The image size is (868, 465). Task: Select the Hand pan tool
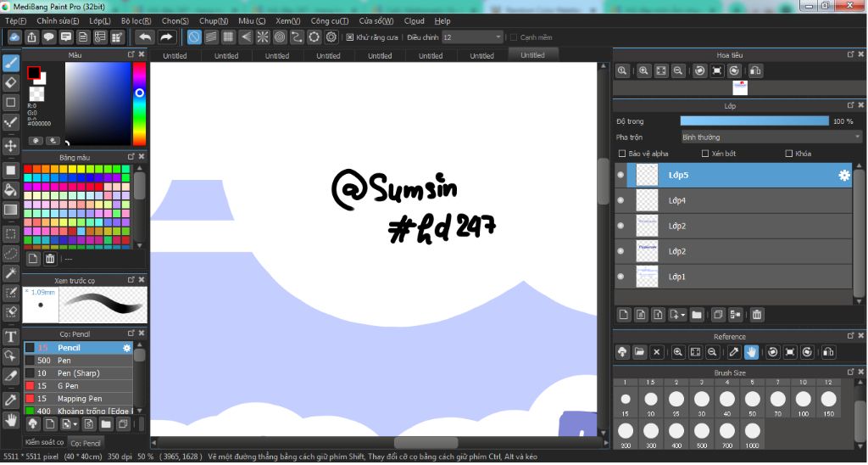click(x=10, y=419)
